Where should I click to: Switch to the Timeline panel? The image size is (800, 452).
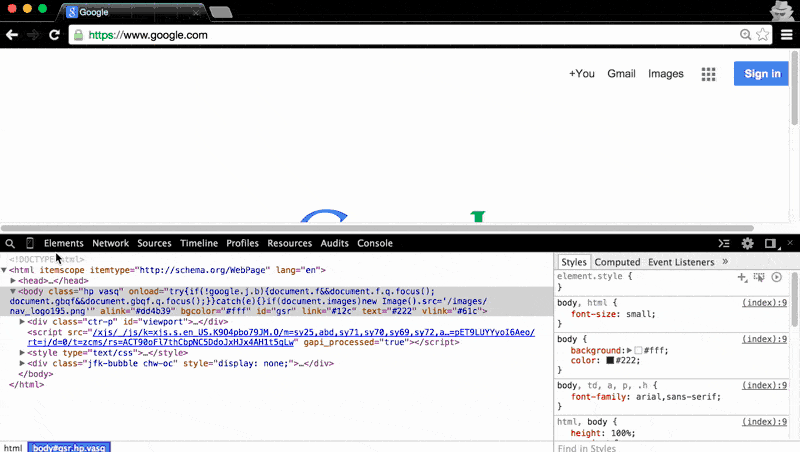point(199,243)
